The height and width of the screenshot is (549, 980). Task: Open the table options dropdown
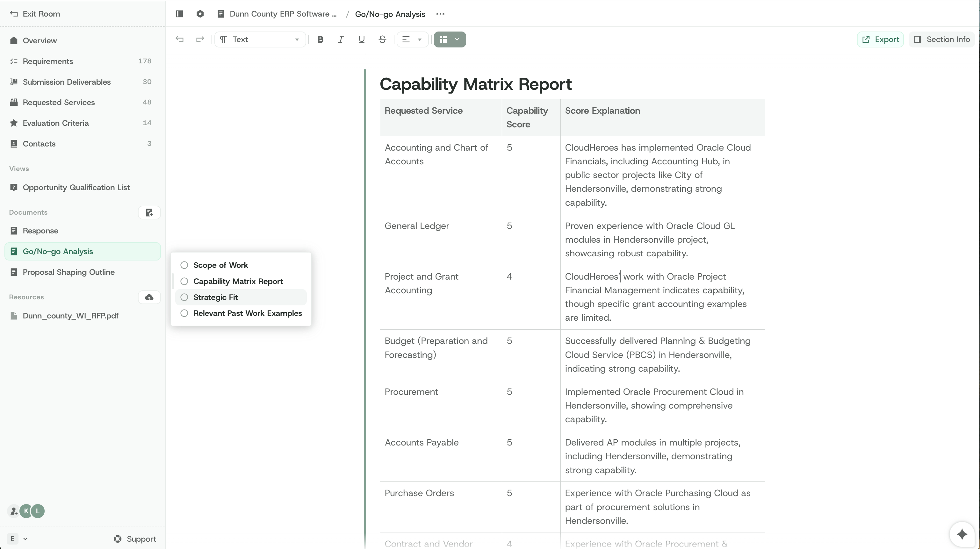450,39
